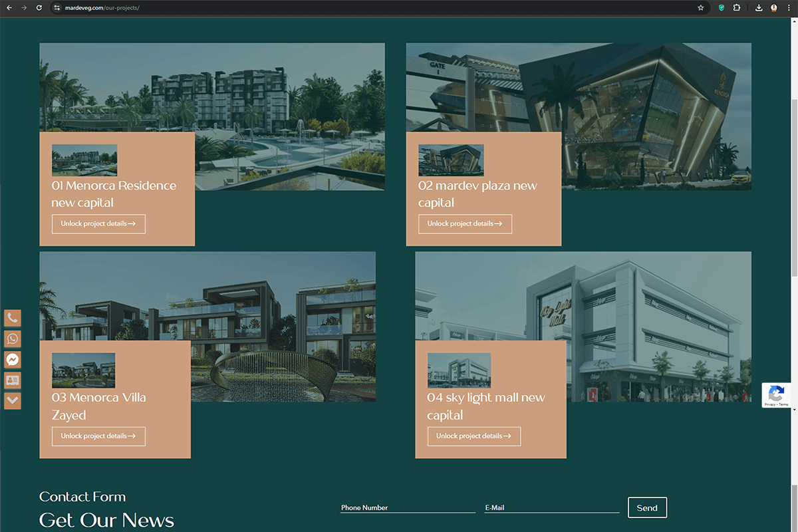This screenshot has height=532, width=798.
Task: Open the Chrome three-dot menu
Action: coord(789,8)
